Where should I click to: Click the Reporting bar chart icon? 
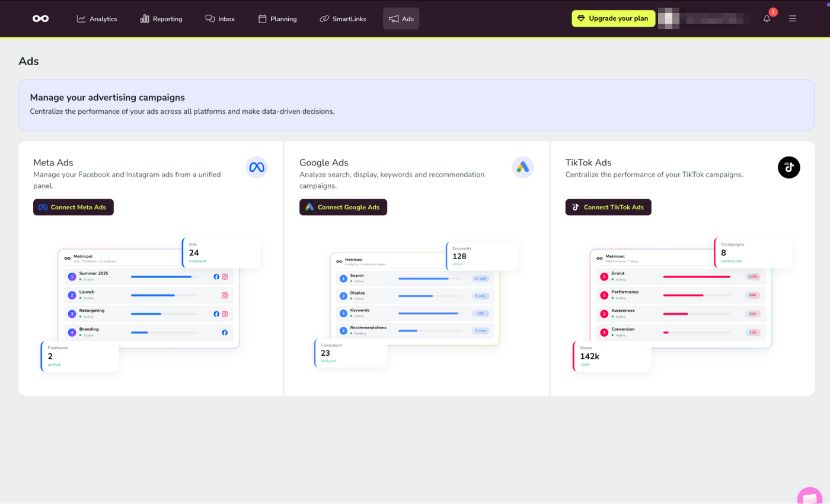coord(145,18)
